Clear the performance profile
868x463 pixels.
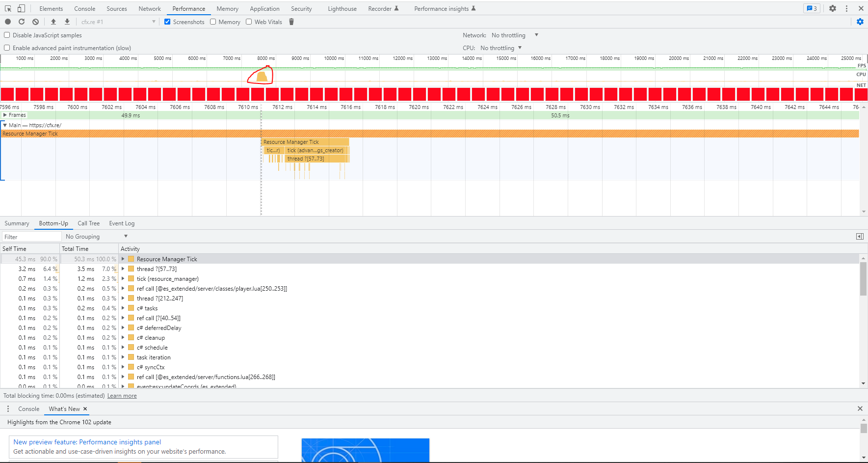tap(35, 22)
